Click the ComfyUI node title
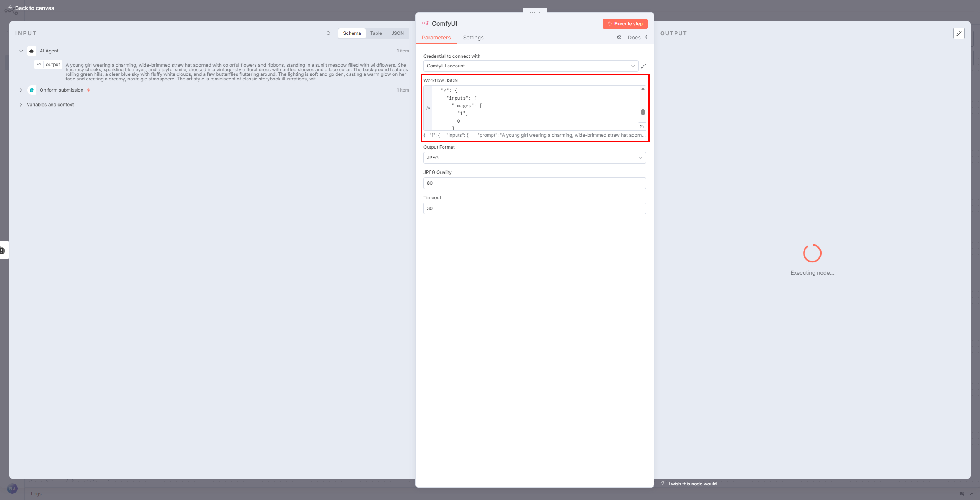 click(x=444, y=24)
